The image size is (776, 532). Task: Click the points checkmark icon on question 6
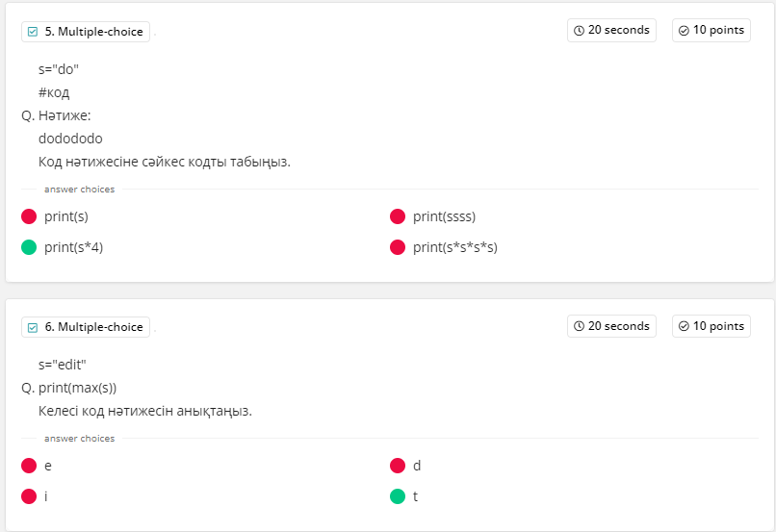pos(684,326)
